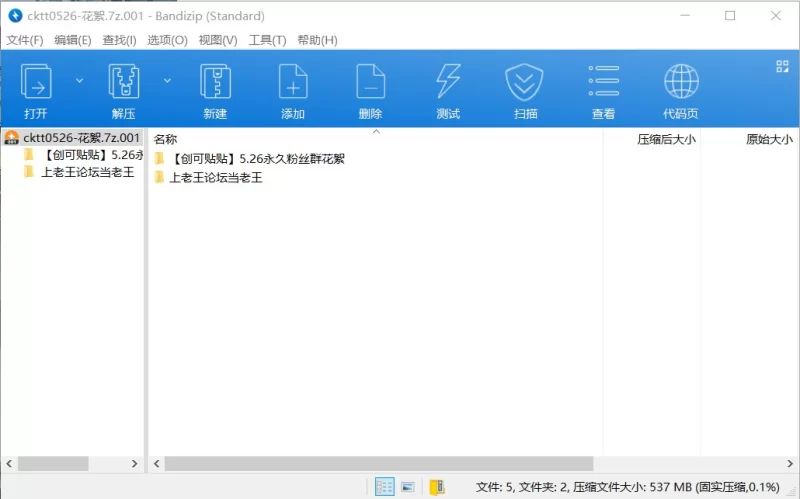800x499 pixels.
Task: Click the Bandizip logo in title bar
Action: pos(15,16)
